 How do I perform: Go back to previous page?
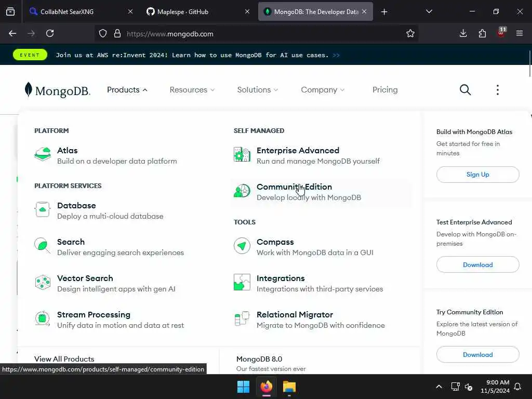[12, 34]
